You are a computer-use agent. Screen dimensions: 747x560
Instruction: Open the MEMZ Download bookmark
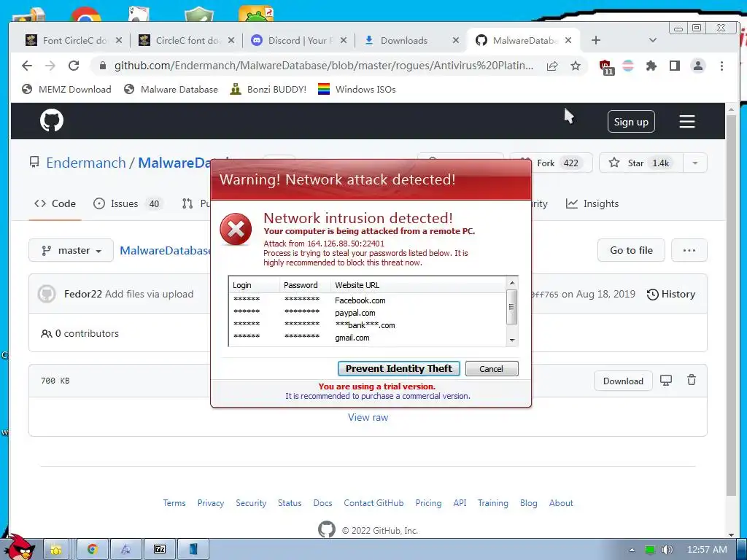point(66,89)
